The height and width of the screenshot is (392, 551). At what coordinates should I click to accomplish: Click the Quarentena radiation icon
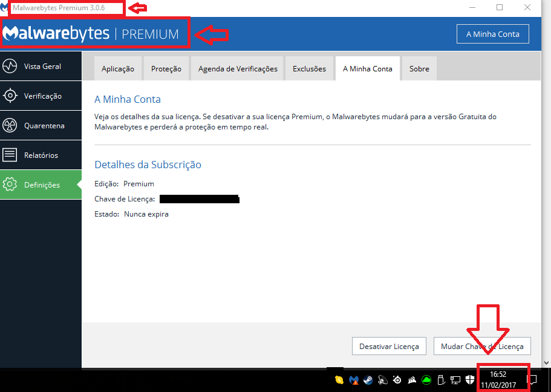(10, 125)
